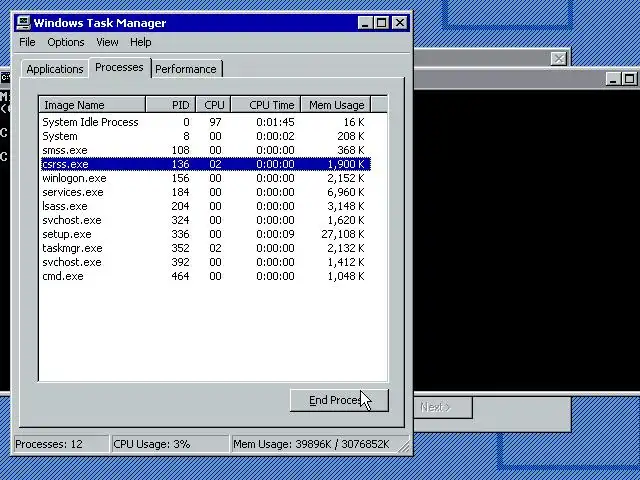Image resolution: width=640 pixels, height=480 pixels.
Task: Close the gray dialog behind Task Manager
Action: click(558, 59)
